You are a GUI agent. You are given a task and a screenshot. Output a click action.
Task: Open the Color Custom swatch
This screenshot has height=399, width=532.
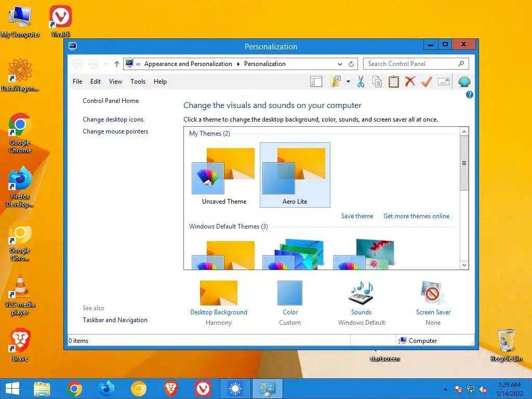point(290,293)
